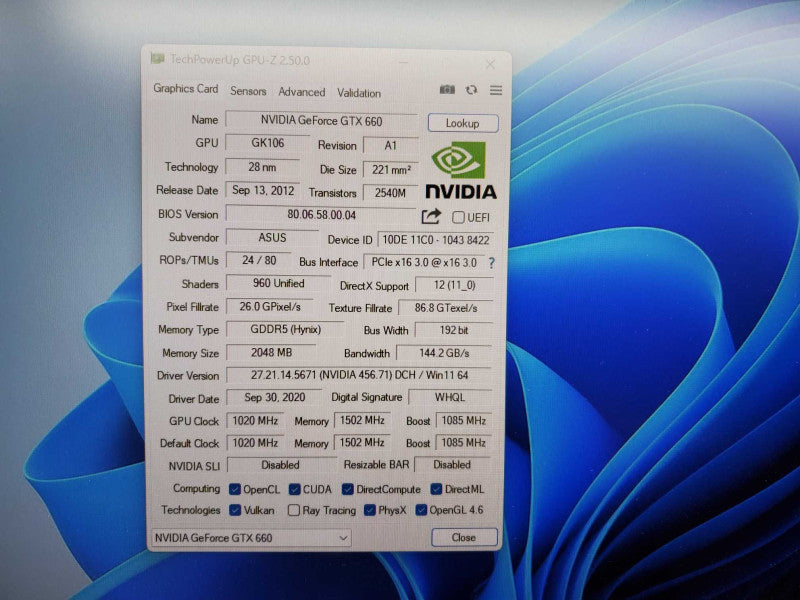Switch to the Graphics Card tab

186,89
